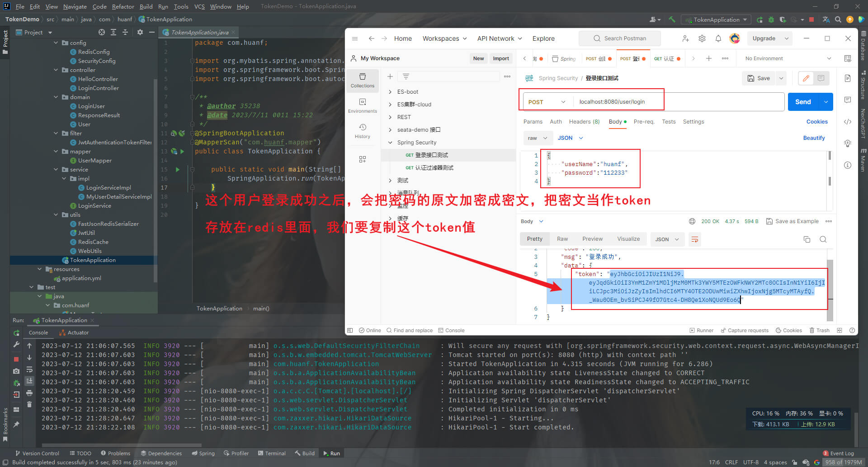
Task: Click the Save request button
Action: coord(758,78)
